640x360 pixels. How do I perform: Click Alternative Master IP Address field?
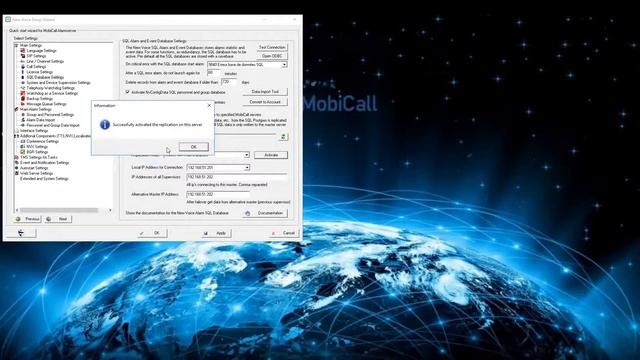[218, 194]
